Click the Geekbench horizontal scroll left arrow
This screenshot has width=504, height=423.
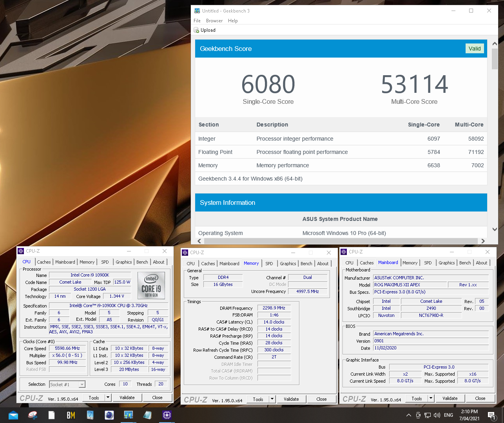(199, 241)
